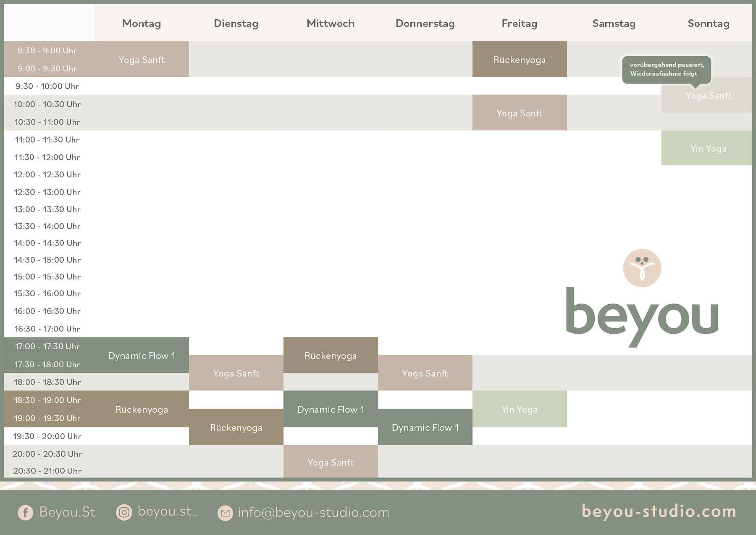Open the beyou.st_ Instagram handle
The height and width of the screenshot is (535, 756).
[168, 511]
